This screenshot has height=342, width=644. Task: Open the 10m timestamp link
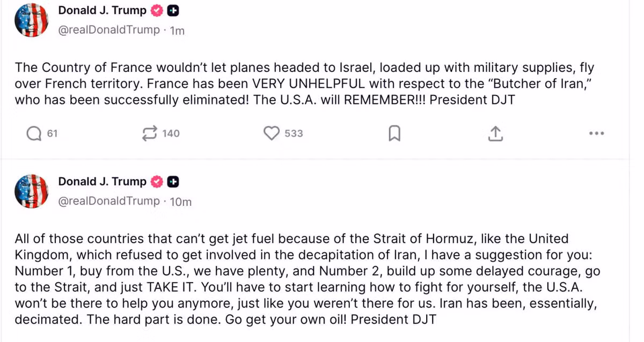(180, 202)
